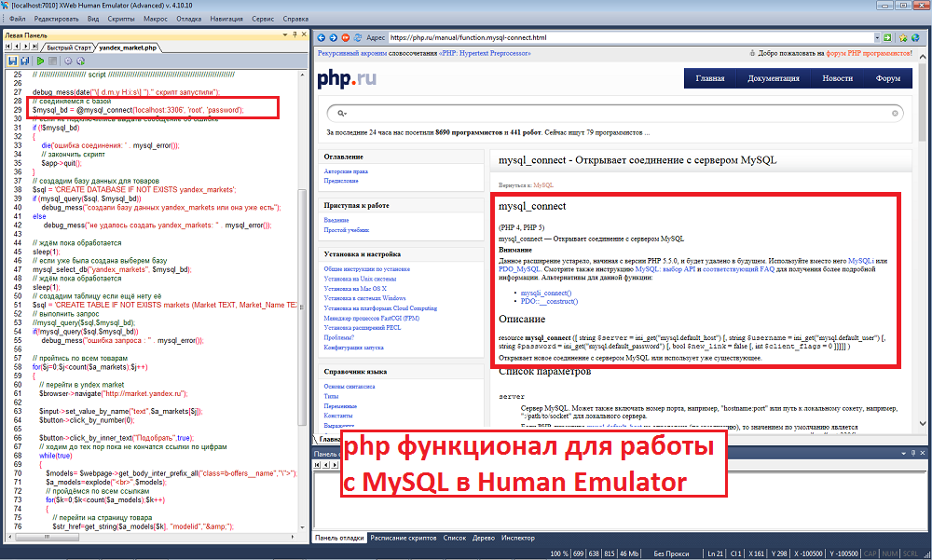932x560 pixels.
Task: Click the search magnifier icon on php.ru
Action: pyautogui.click(x=340, y=113)
